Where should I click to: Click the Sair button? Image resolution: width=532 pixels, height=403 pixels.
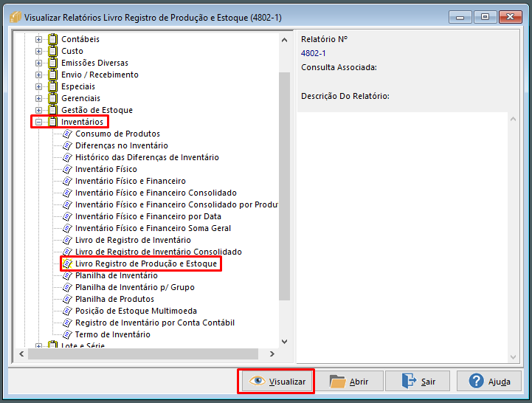(x=418, y=382)
